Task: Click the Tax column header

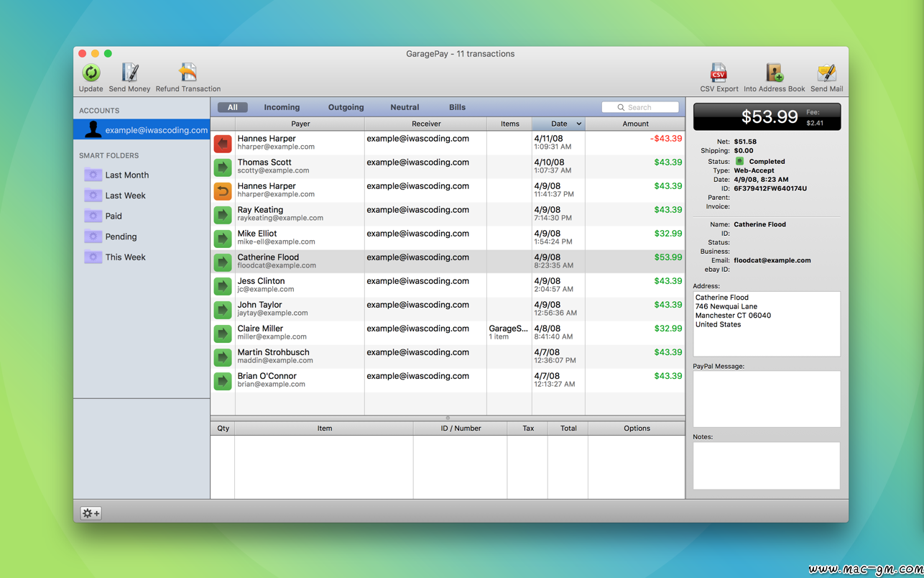Action: [528, 428]
